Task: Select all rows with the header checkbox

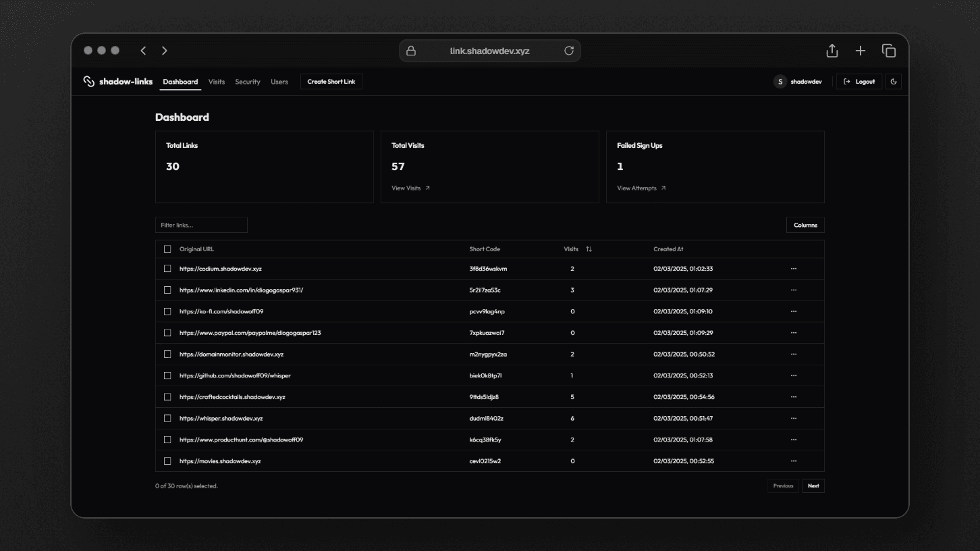Action: [167, 249]
